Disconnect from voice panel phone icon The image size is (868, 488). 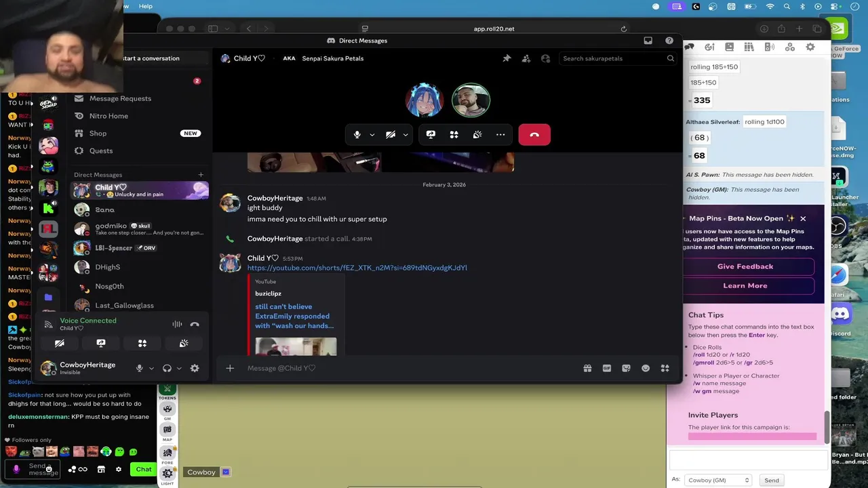[195, 324]
